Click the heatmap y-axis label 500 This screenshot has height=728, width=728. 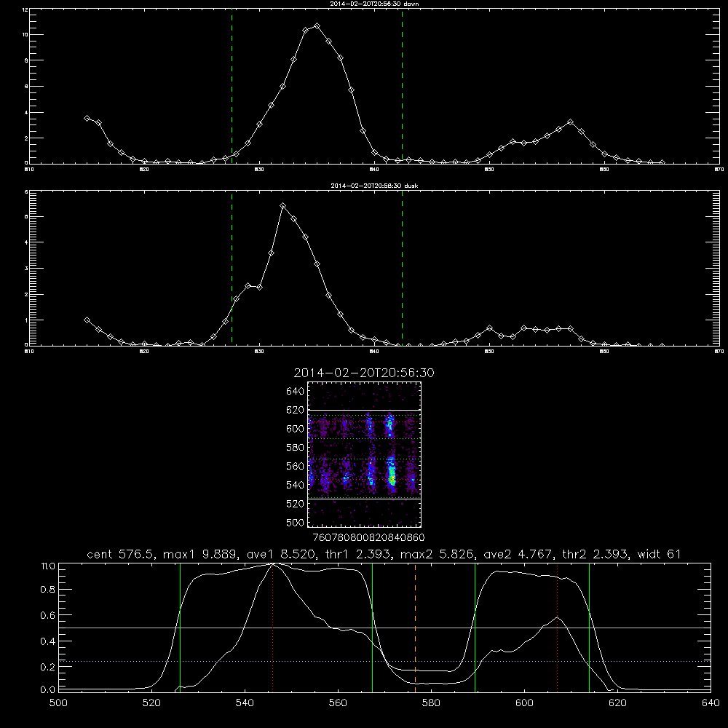coord(296,522)
